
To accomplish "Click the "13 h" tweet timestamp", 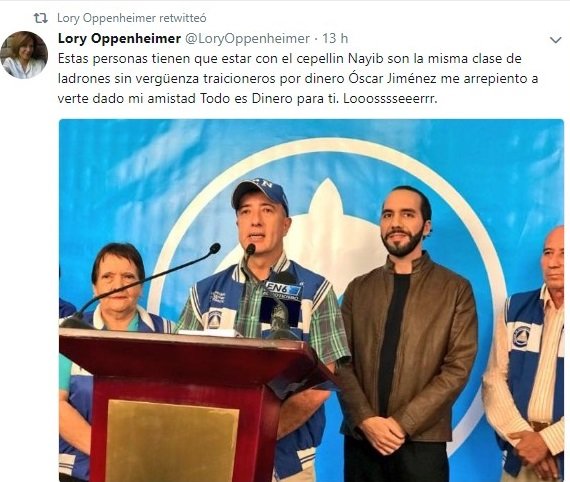I will point(335,39).
